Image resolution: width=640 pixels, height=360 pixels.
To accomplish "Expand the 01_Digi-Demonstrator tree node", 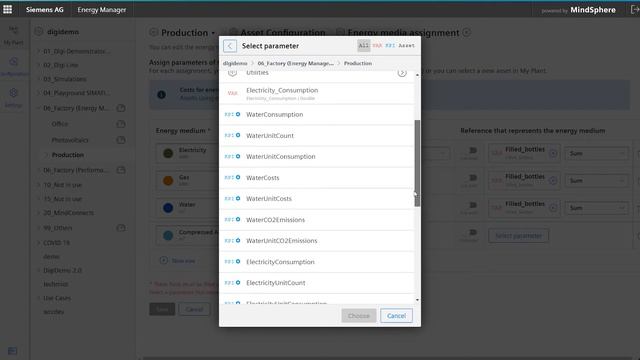I will pyautogui.click(x=39, y=51).
